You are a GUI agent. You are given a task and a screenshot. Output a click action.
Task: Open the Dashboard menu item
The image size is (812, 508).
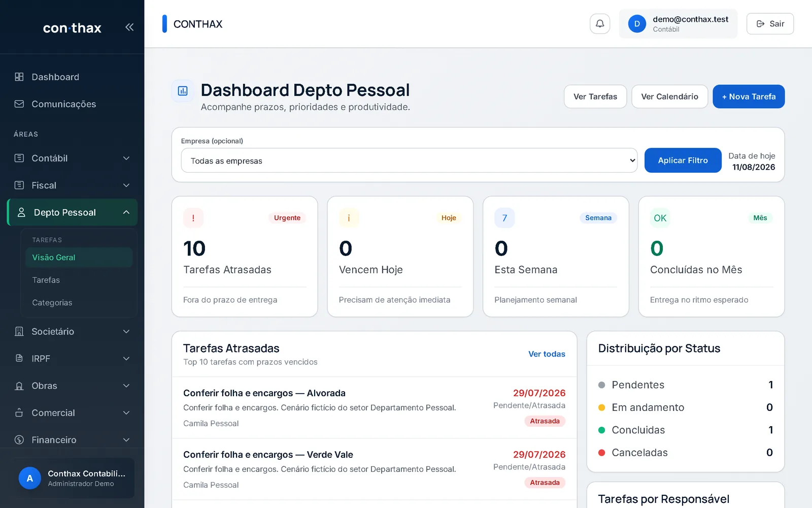pos(72,77)
